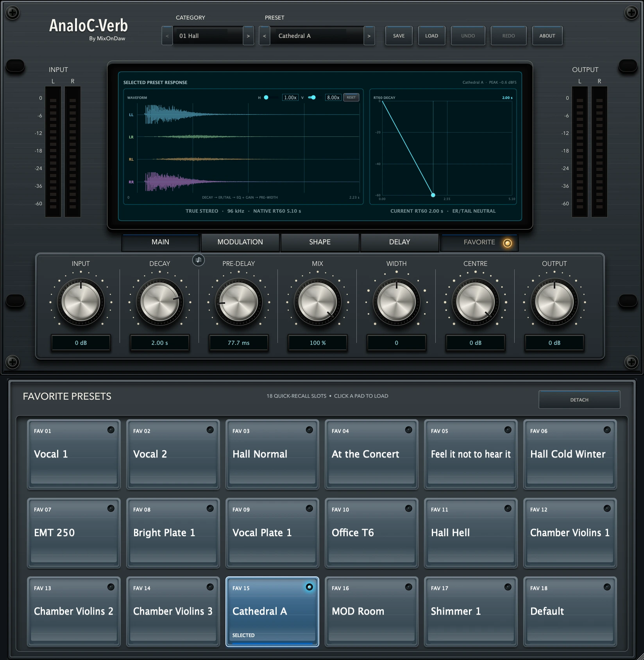Click the 77.7 ms pre-delay value field

pos(239,343)
